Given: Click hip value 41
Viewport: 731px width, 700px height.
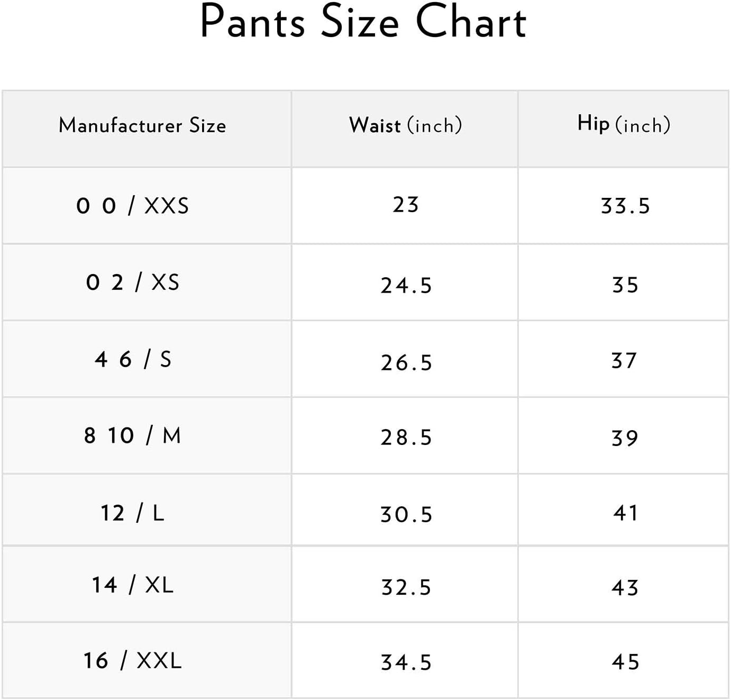Looking at the screenshot, I should point(625,513).
